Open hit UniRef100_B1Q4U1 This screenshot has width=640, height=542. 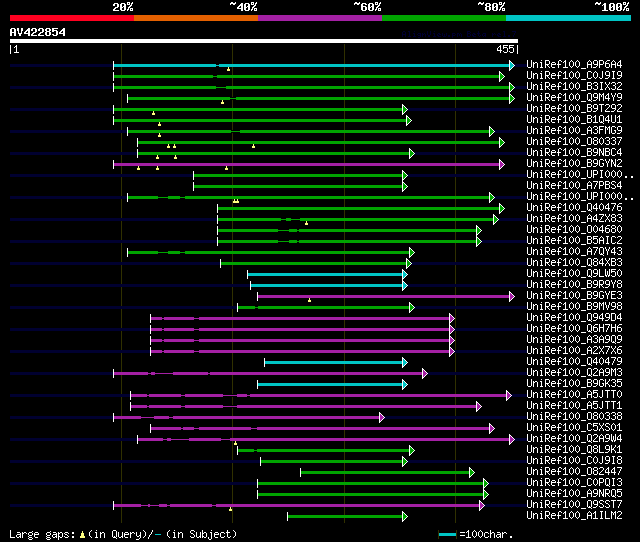574,120
